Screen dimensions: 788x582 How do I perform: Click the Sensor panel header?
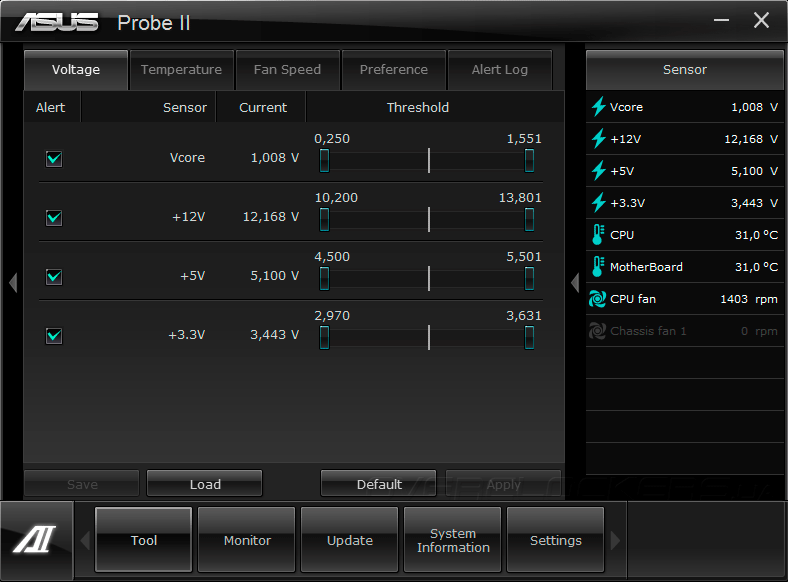click(684, 70)
